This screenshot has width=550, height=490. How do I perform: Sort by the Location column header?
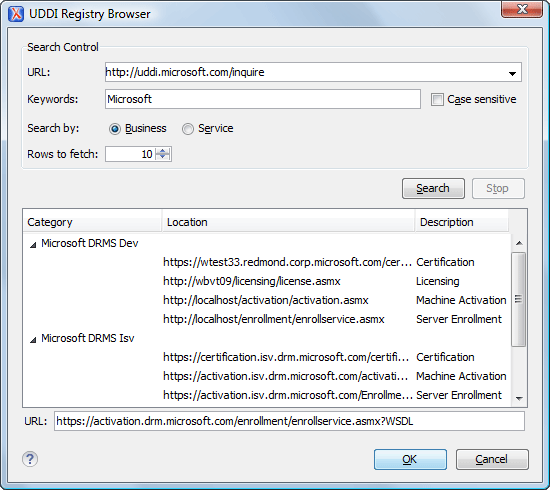pyautogui.click(x=288, y=222)
